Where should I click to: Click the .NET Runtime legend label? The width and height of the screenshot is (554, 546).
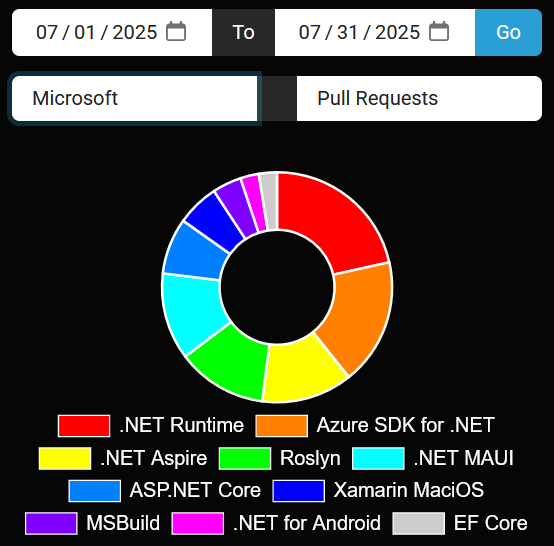(x=182, y=425)
